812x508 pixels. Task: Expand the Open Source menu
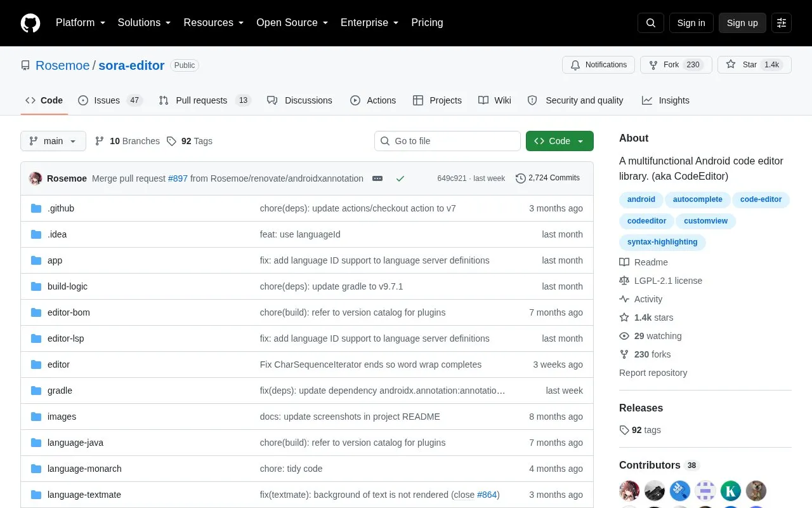click(292, 23)
